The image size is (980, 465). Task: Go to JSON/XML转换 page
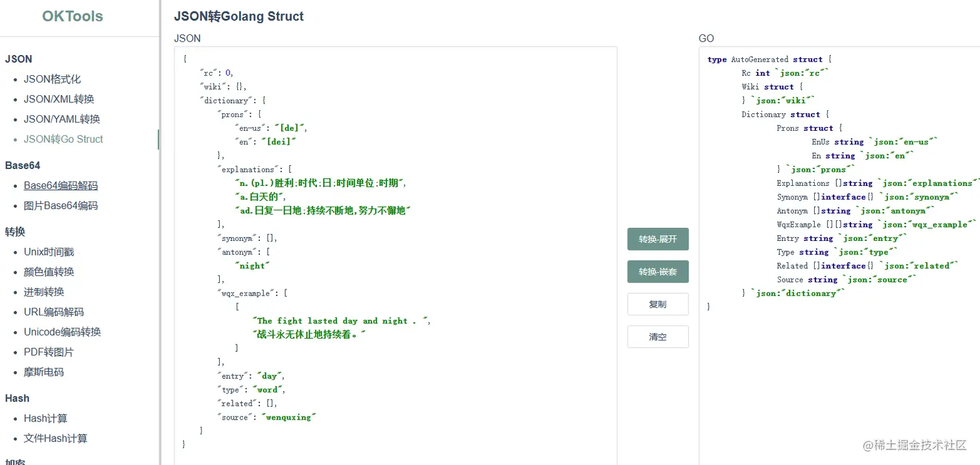pos(59,100)
